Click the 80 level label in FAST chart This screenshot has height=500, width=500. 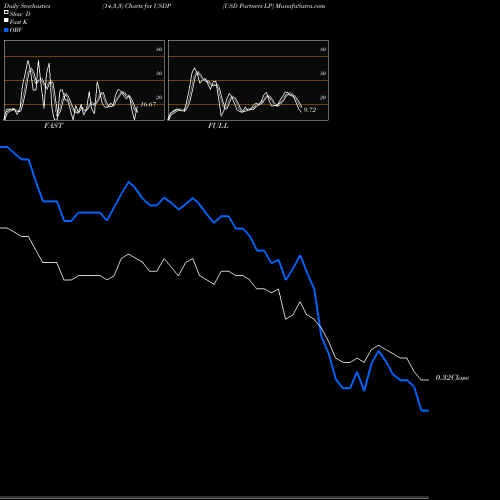click(x=159, y=49)
